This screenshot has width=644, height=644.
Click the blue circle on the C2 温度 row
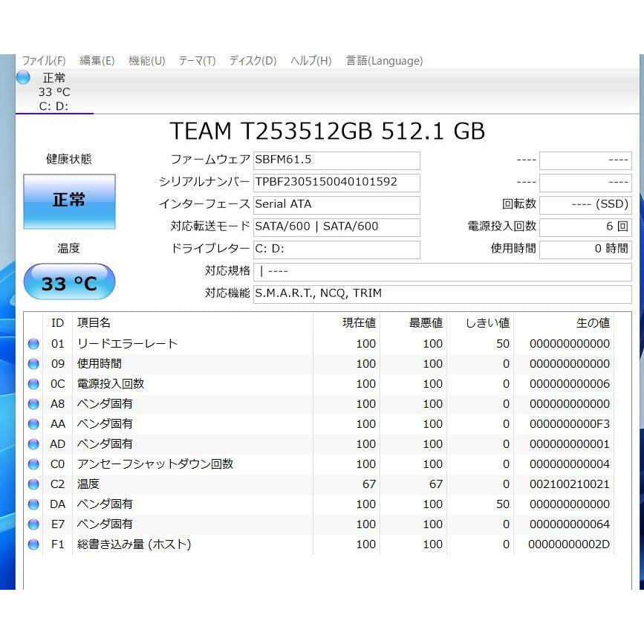click(x=33, y=484)
